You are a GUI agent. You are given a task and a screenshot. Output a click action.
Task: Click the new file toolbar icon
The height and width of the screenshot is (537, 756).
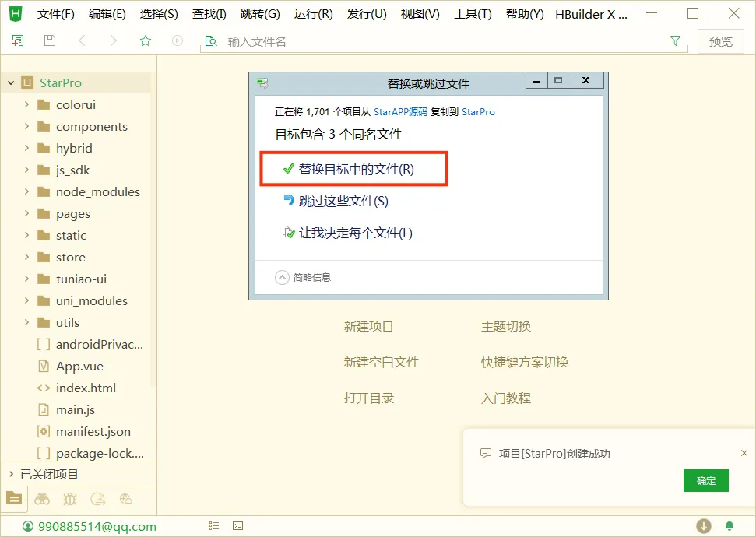[18, 41]
